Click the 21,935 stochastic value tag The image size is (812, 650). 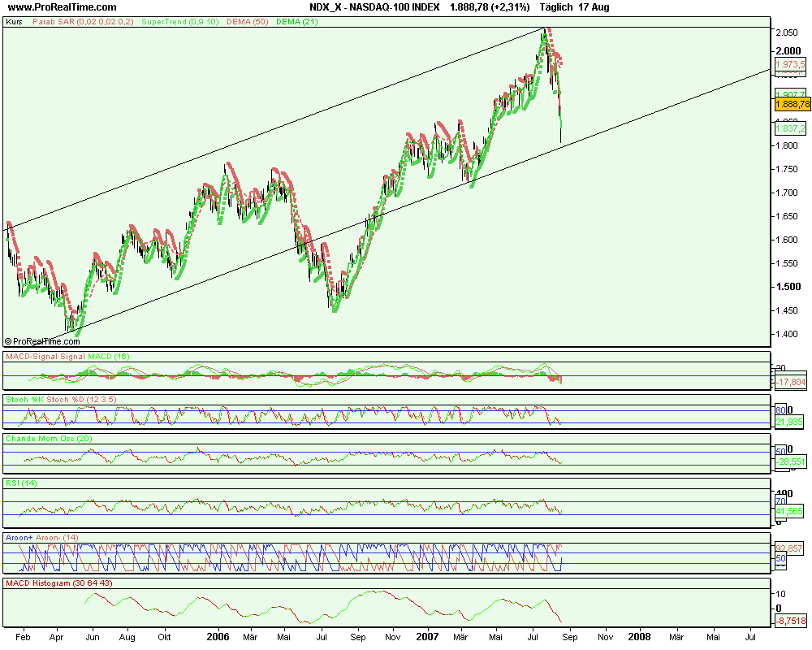pyautogui.click(x=790, y=422)
